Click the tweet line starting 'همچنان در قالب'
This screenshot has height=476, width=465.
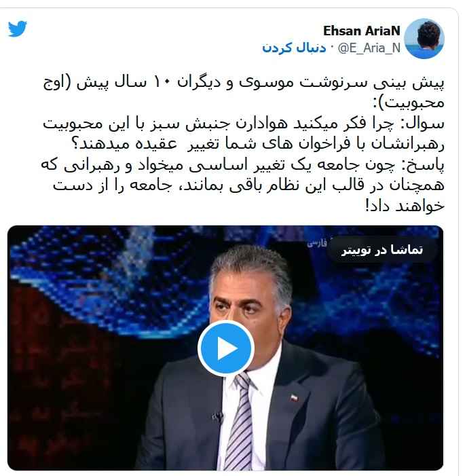pyautogui.click(x=249, y=185)
